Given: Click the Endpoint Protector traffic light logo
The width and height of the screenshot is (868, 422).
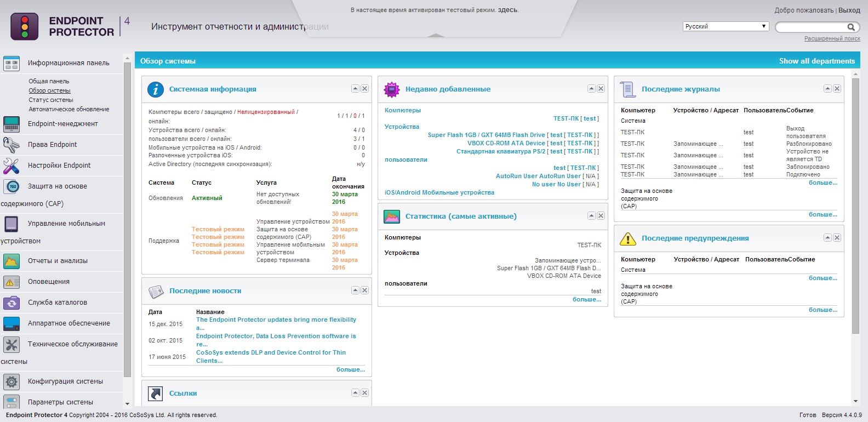Looking at the screenshot, I should coord(25,26).
